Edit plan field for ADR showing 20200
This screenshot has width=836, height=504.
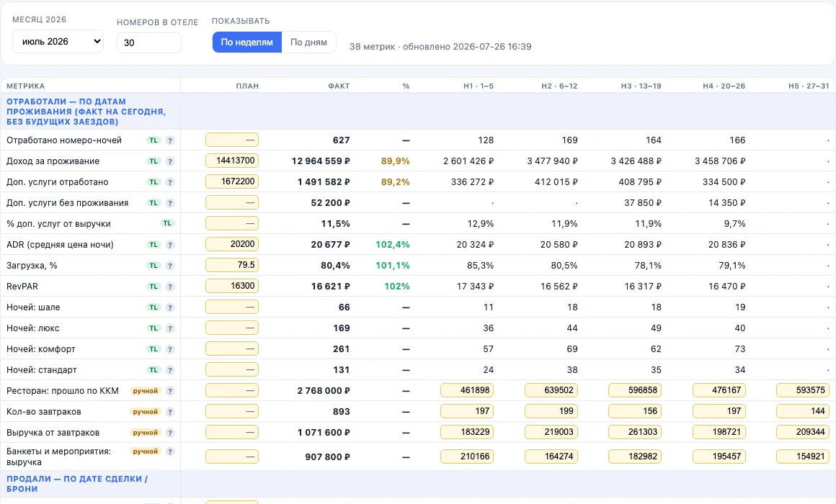(x=232, y=244)
